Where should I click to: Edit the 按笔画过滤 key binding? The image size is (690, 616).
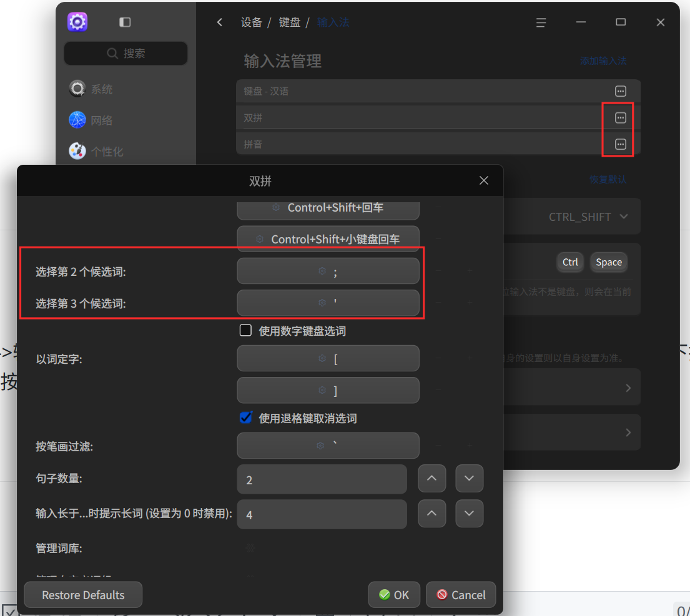coord(328,446)
